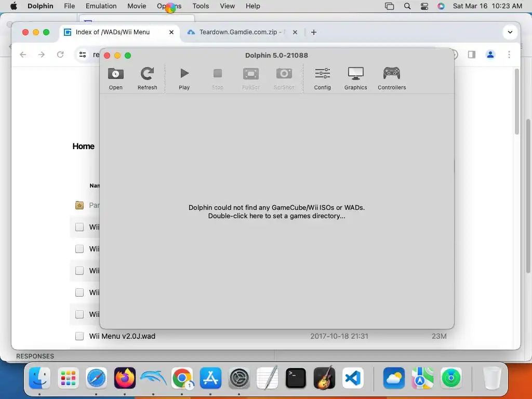Launch Terminal from the Dock

click(x=296, y=378)
